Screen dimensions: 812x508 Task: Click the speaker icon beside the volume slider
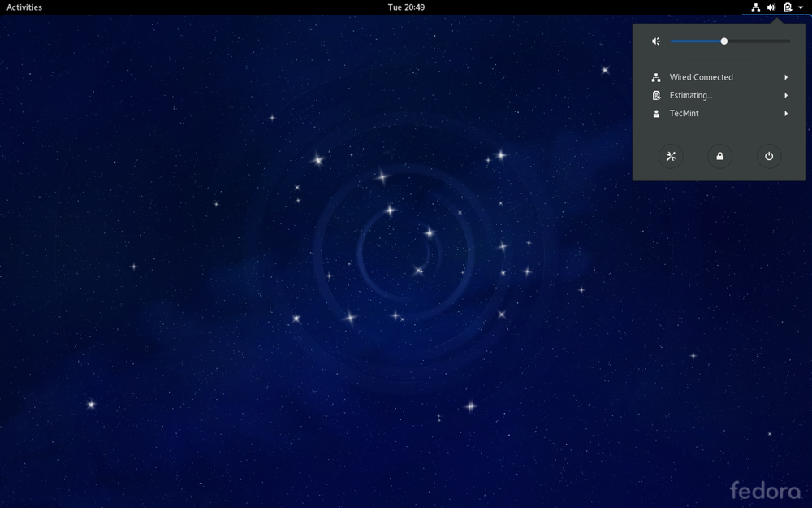(656, 41)
